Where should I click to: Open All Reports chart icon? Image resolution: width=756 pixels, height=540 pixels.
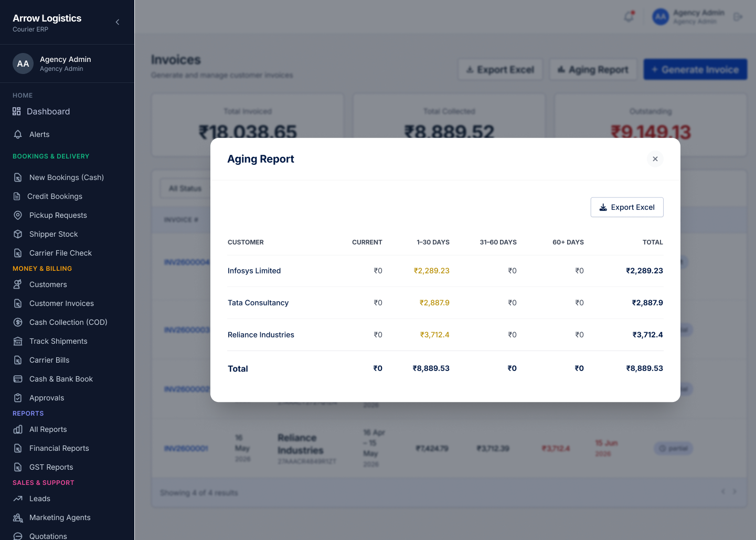pos(18,429)
